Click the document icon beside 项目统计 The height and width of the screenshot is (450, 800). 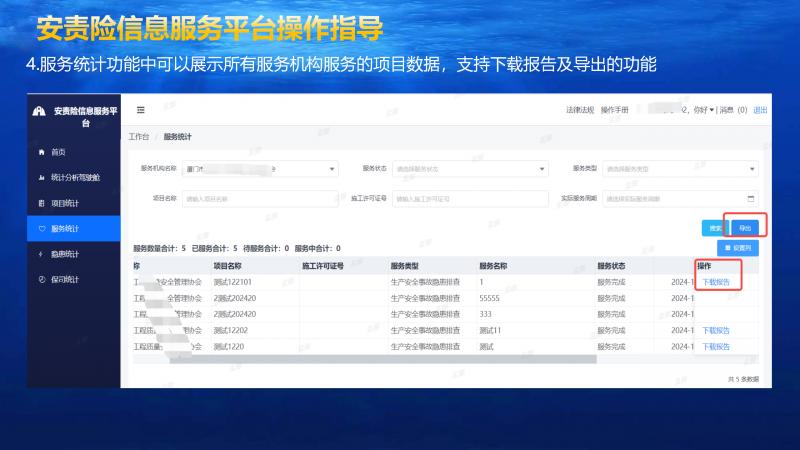coord(41,203)
